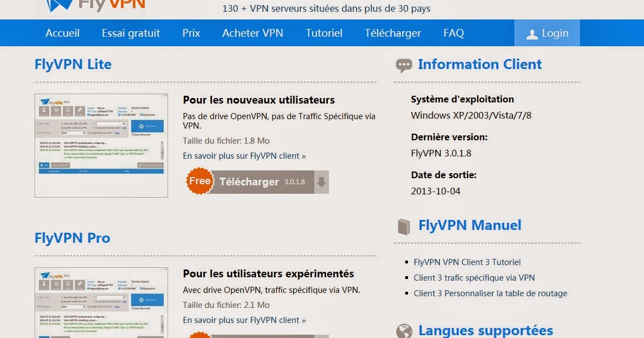Image resolution: width=644 pixels, height=338 pixels.
Task: Click 'Taille du fichier: 1.8 Mo' text
Action: [x=227, y=141]
